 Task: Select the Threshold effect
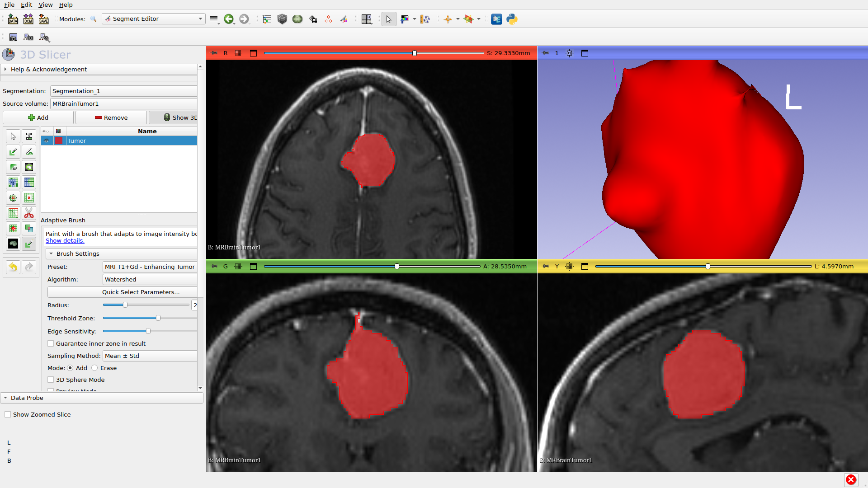click(29, 136)
